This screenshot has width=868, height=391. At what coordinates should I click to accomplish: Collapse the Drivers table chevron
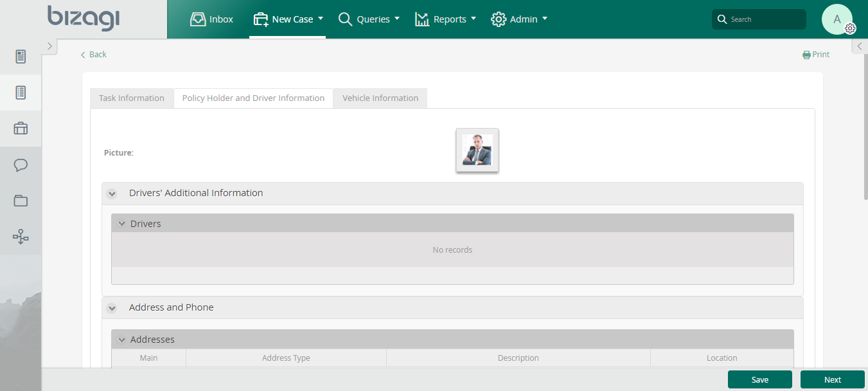pos(121,224)
